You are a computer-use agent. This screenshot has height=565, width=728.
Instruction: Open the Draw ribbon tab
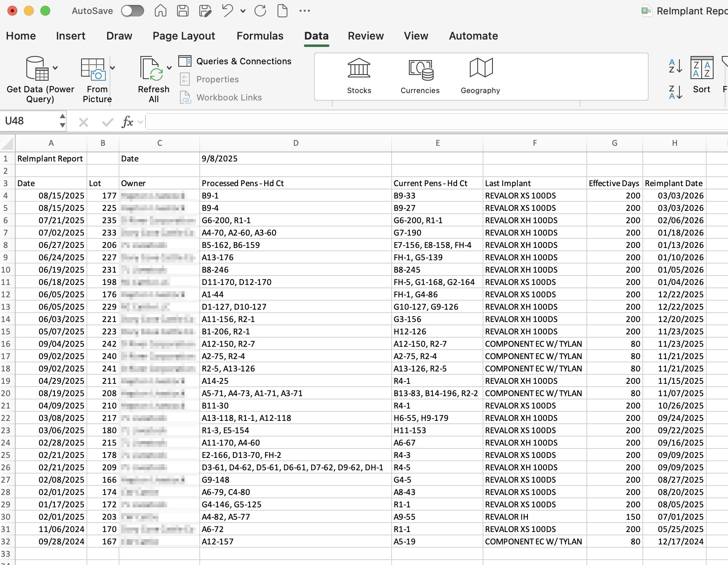click(119, 36)
